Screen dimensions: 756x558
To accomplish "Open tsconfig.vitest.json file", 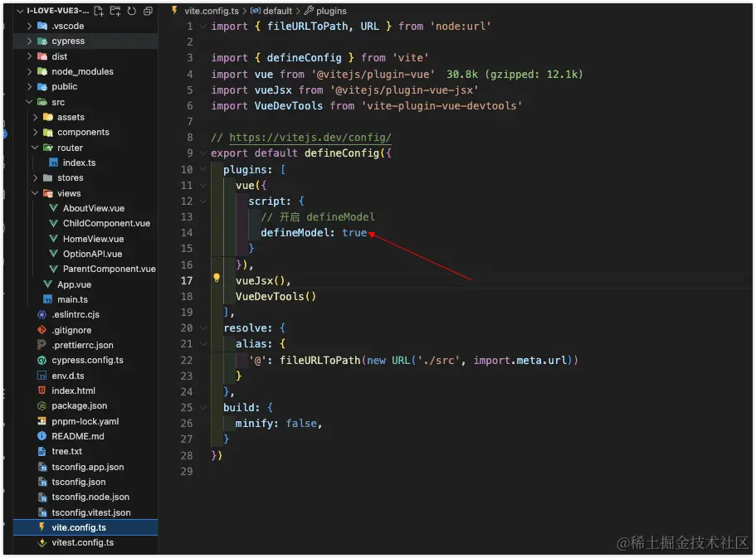I will (91, 512).
